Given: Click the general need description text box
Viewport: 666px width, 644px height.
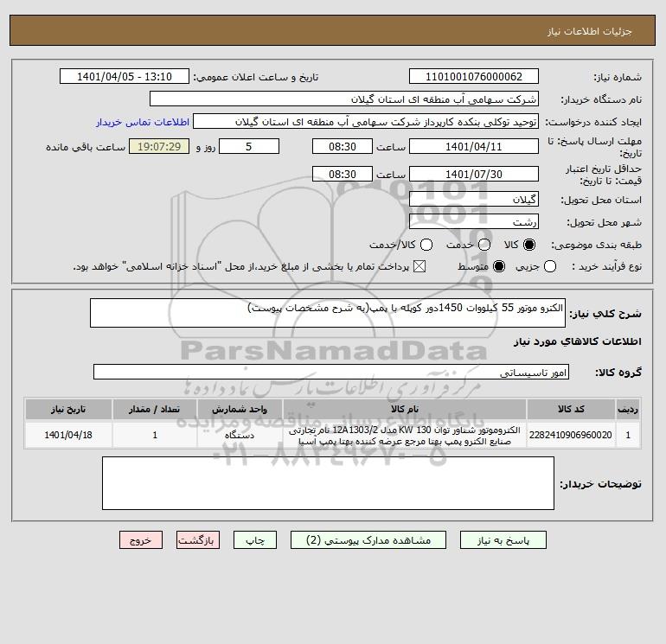Looking at the screenshot, I should (x=328, y=313).
